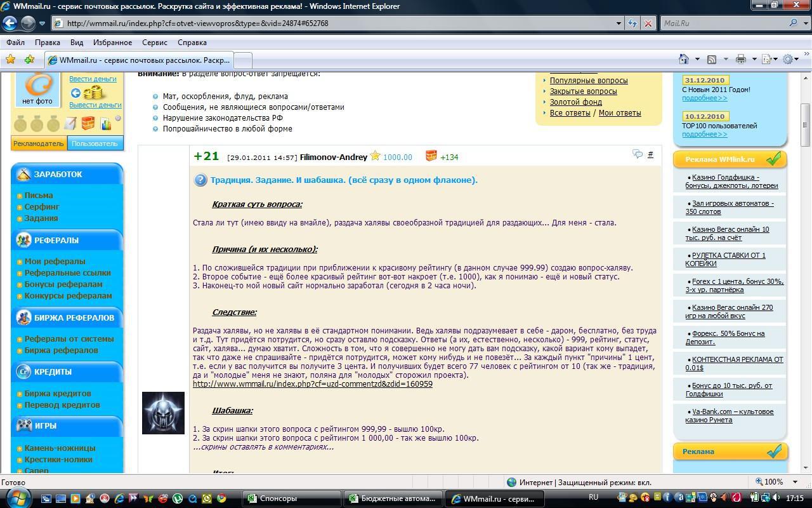Open Популярные вопросы link

589,81
